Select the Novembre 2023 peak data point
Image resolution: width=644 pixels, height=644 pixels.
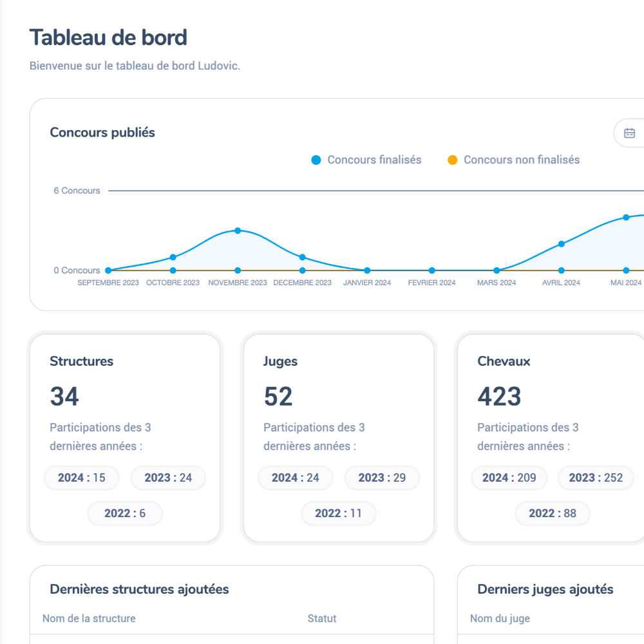(x=238, y=231)
